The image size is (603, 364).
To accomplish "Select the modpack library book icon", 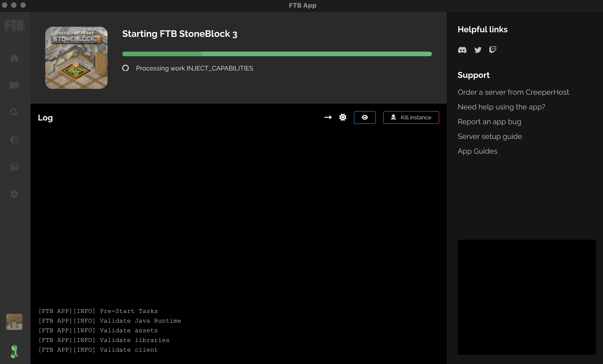I will pos(14,85).
